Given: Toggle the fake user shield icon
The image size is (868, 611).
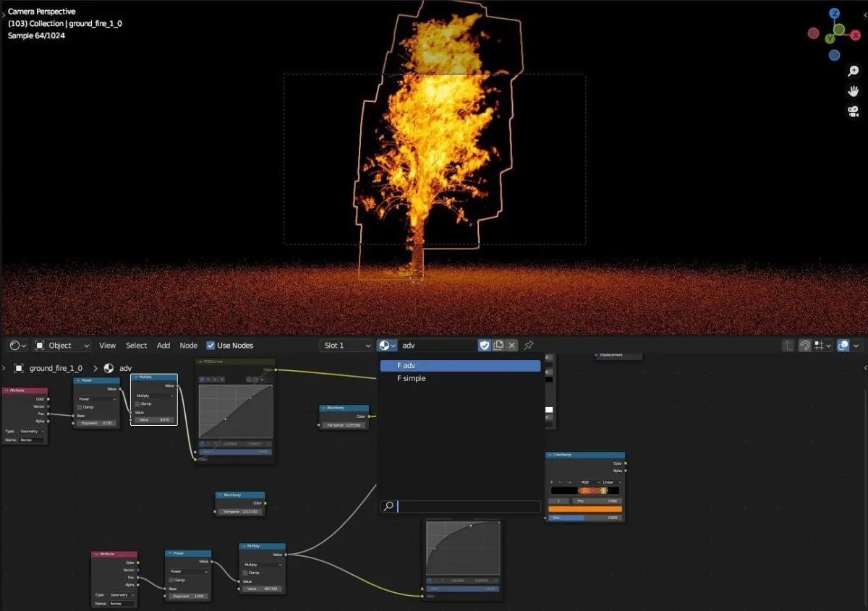Looking at the screenshot, I should (x=485, y=346).
